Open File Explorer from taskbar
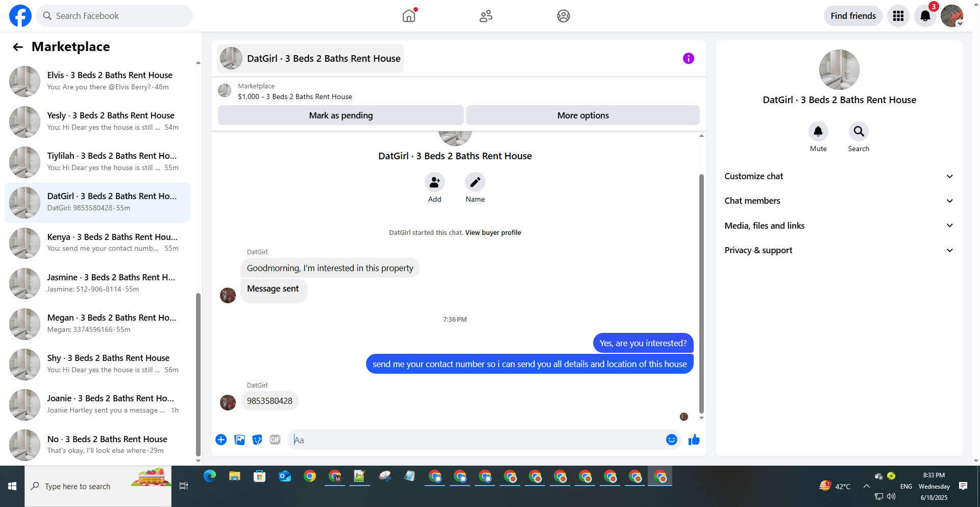The width and height of the screenshot is (980, 507). tap(235, 476)
